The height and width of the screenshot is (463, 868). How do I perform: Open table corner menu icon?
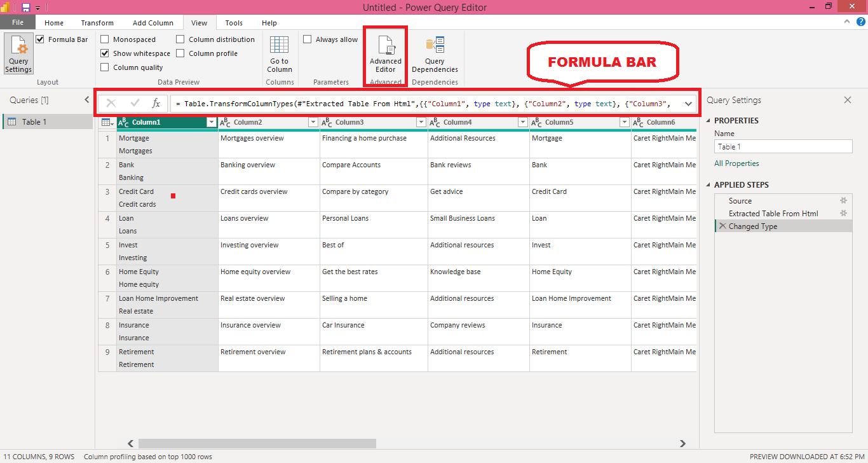point(107,122)
